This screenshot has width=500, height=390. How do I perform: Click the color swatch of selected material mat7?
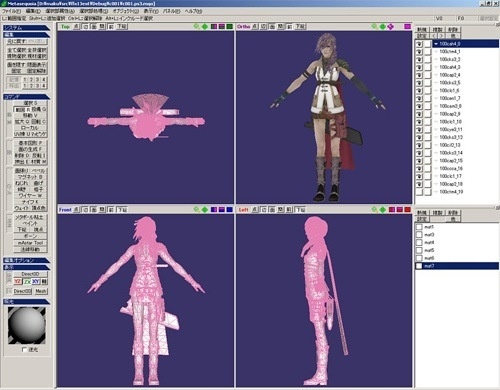419,266
